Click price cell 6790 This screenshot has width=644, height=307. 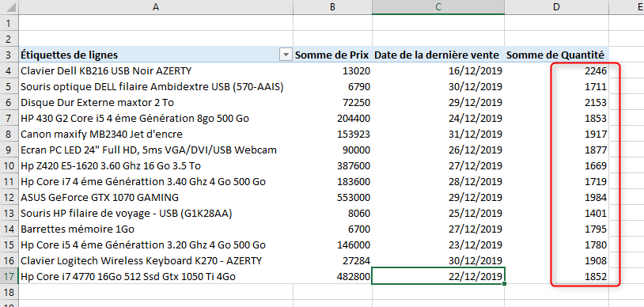(x=332, y=87)
